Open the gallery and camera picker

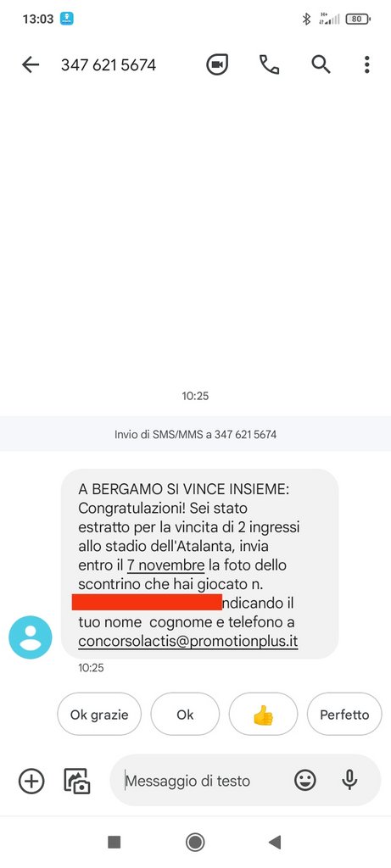pos(77,781)
